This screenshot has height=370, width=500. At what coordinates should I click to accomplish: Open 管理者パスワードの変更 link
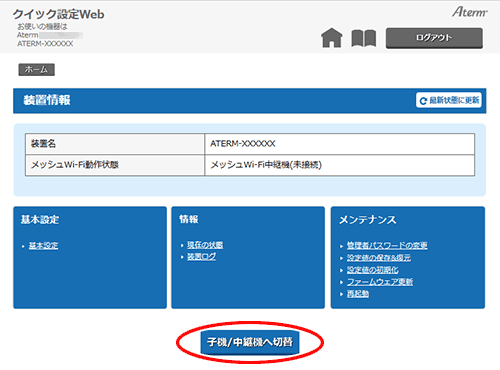(387, 245)
